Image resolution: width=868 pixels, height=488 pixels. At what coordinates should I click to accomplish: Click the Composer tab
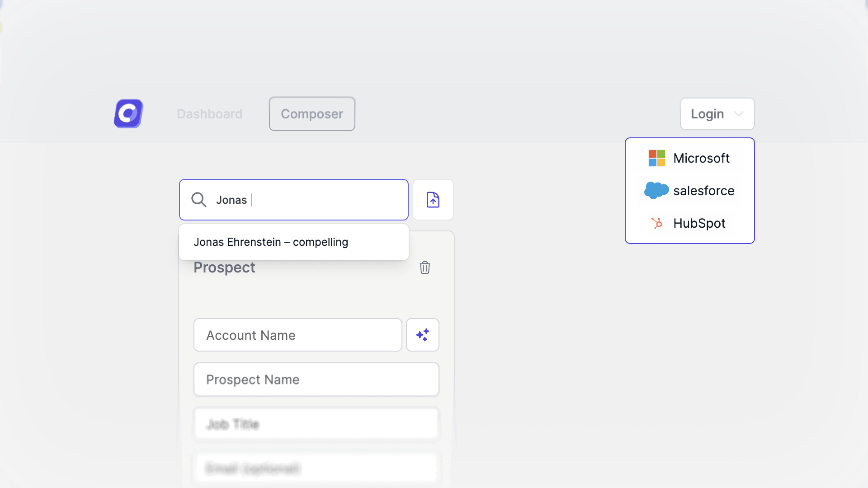312,113
